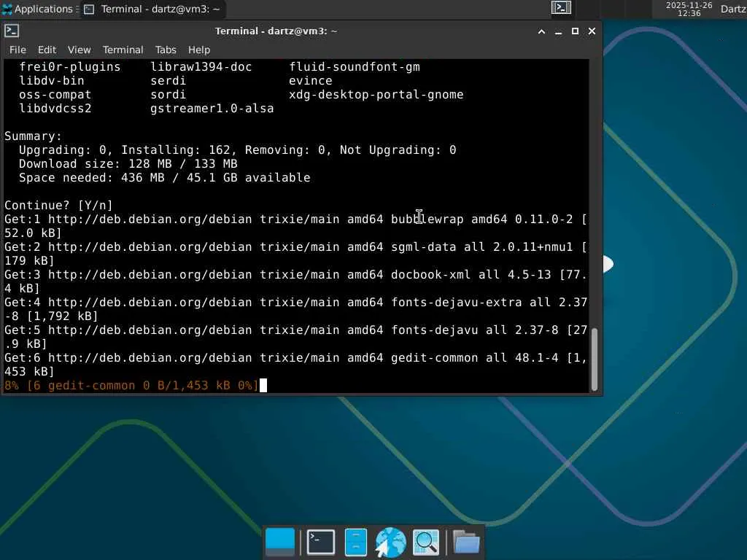Open the File menu
747x560 pixels.
pos(18,50)
